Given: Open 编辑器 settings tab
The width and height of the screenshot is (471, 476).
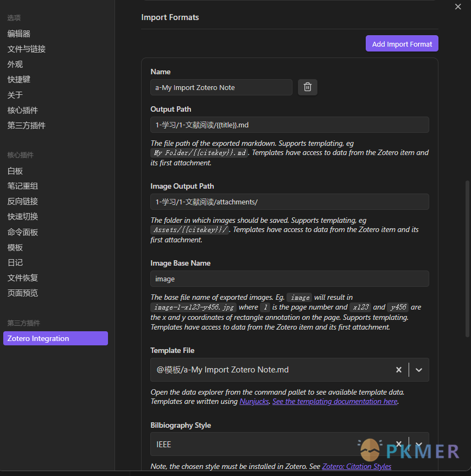Looking at the screenshot, I should coord(19,34).
